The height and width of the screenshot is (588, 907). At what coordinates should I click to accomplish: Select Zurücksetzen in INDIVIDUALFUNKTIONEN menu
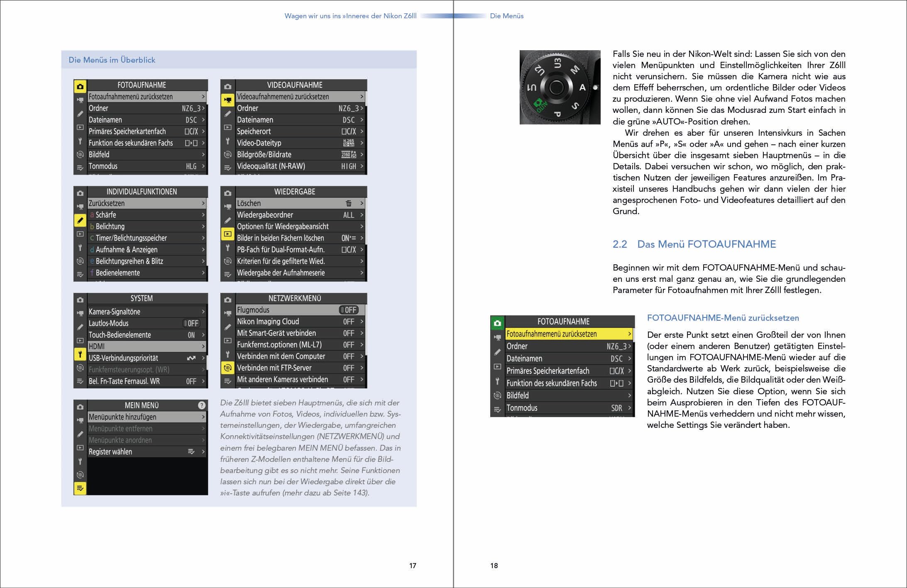point(147,203)
